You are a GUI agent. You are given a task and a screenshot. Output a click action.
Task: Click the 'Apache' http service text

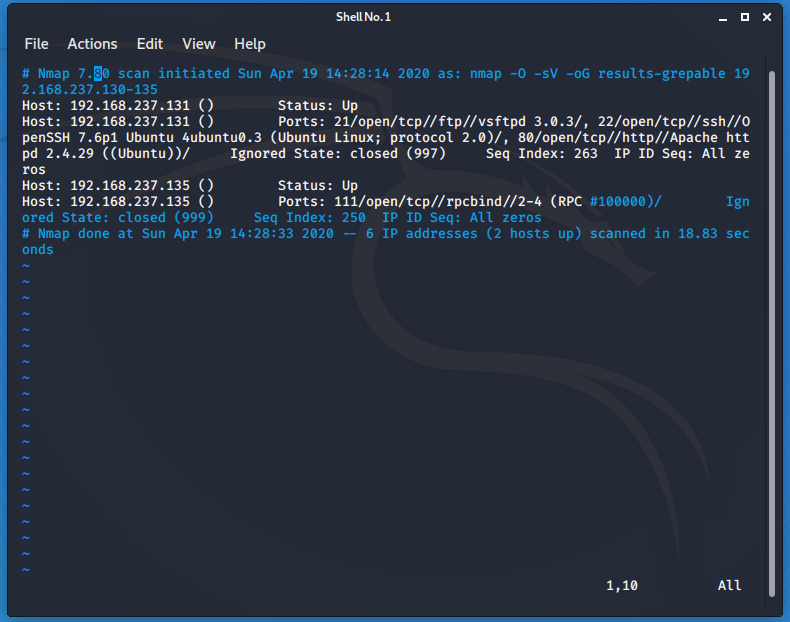690,138
